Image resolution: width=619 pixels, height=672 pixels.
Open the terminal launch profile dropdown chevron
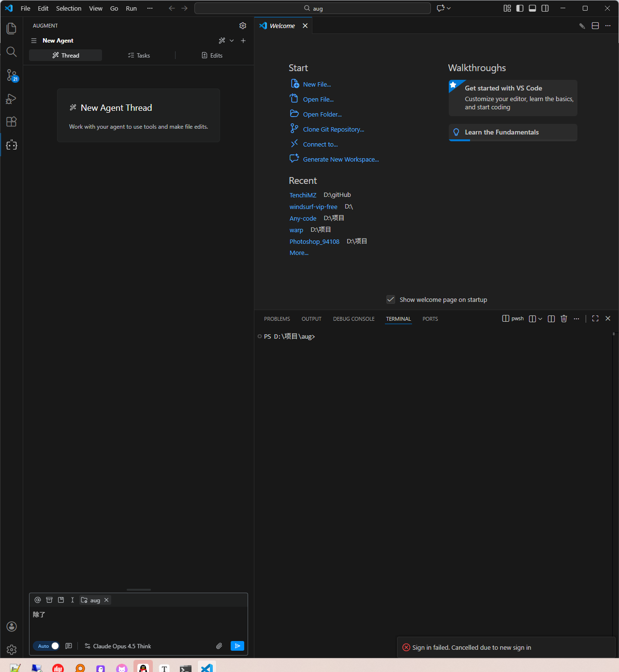[540, 319]
